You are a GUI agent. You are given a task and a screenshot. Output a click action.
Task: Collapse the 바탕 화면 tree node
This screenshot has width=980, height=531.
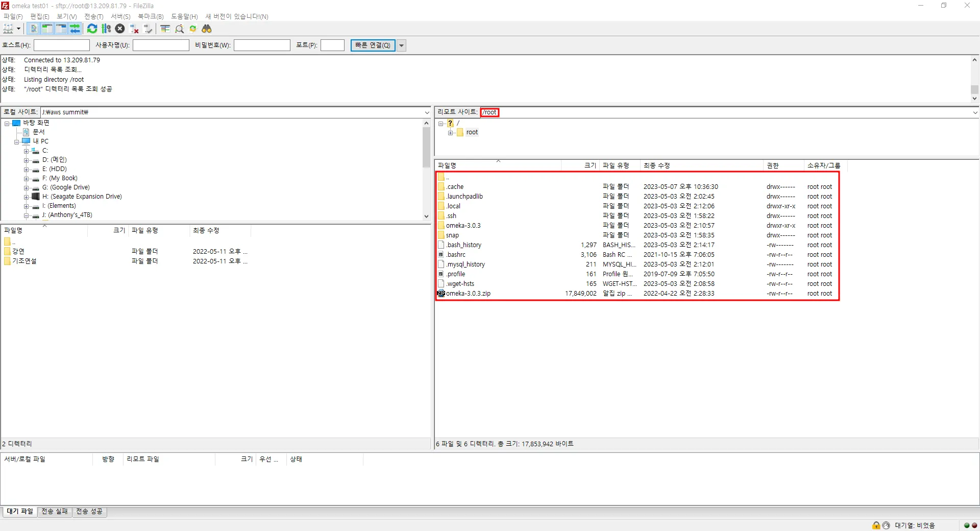[x=7, y=123]
